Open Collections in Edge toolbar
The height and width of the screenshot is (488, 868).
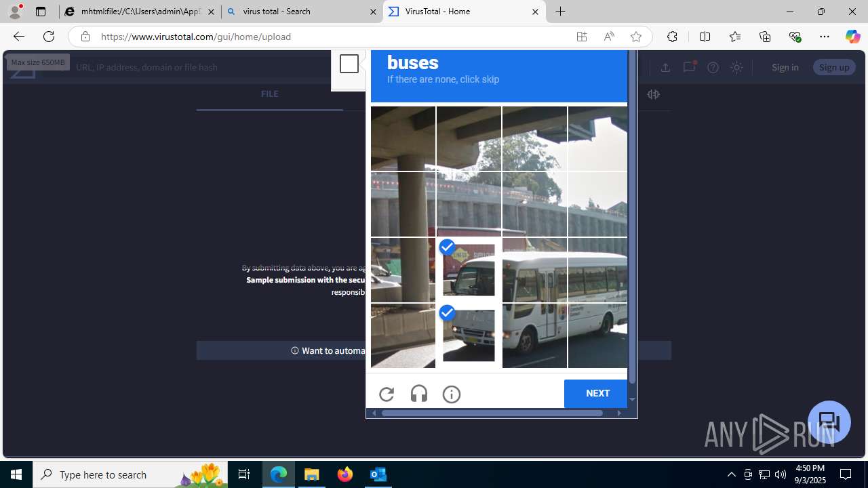tap(765, 37)
